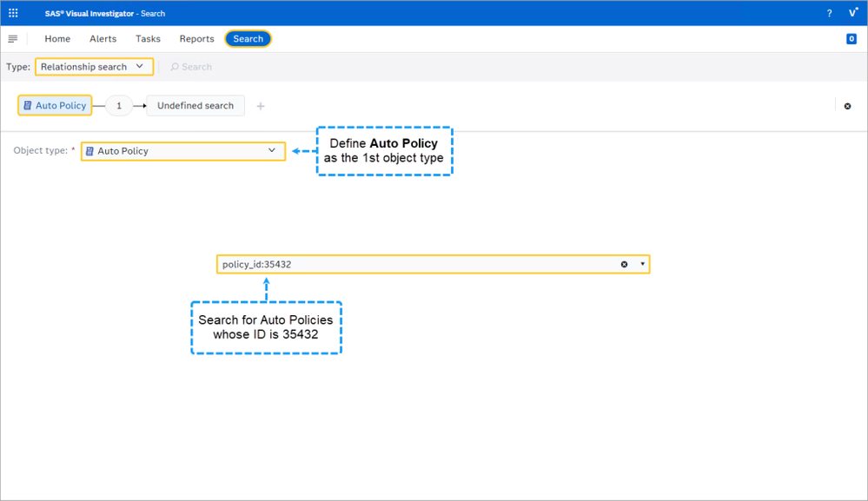Toggle the hamburger navigation menu
The width and height of the screenshot is (868, 501).
[13, 39]
